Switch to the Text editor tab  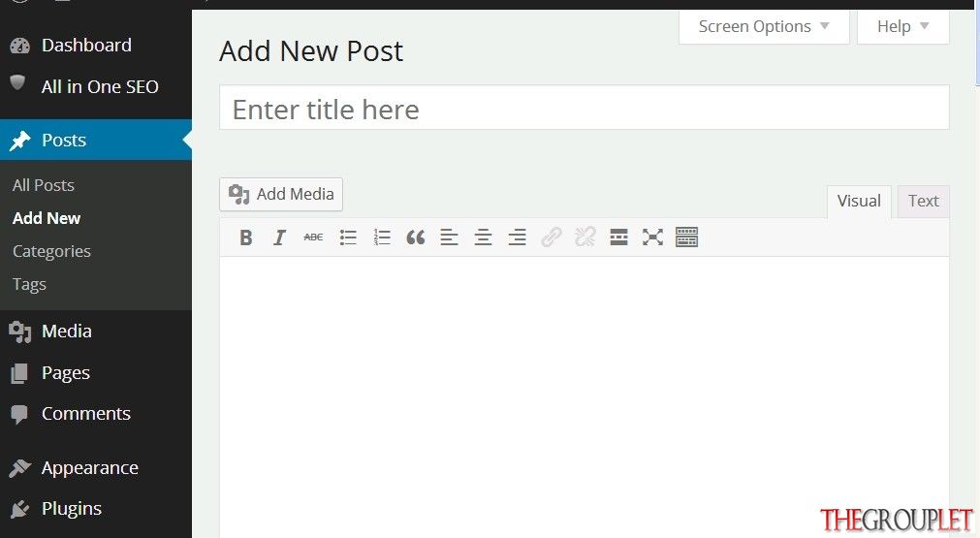pyautogui.click(x=923, y=202)
